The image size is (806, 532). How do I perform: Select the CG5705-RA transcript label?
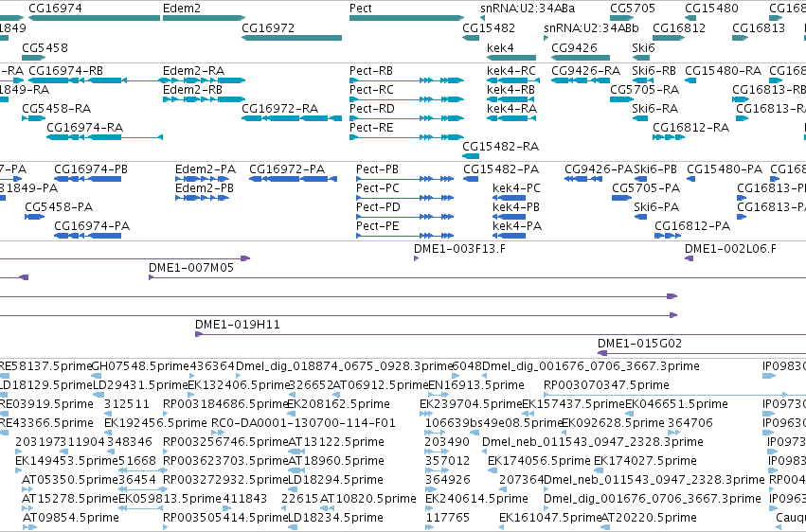pyautogui.click(x=645, y=89)
